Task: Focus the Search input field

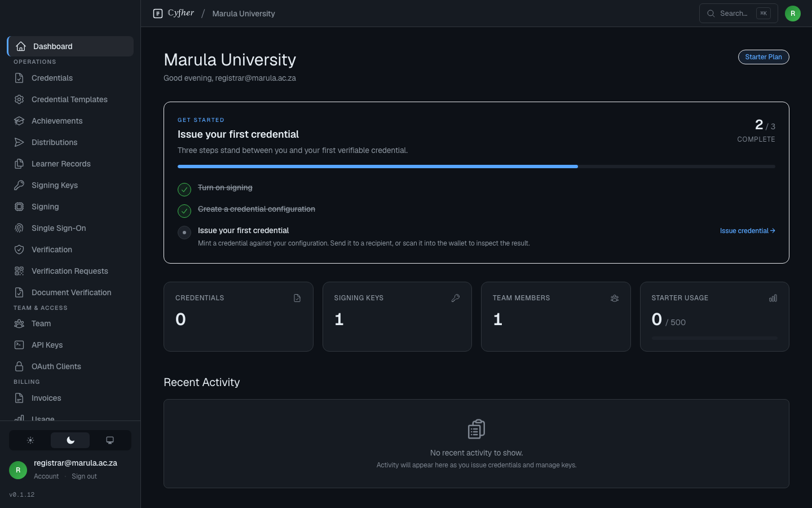Action: pyautogui.click(x=739, y=14)
